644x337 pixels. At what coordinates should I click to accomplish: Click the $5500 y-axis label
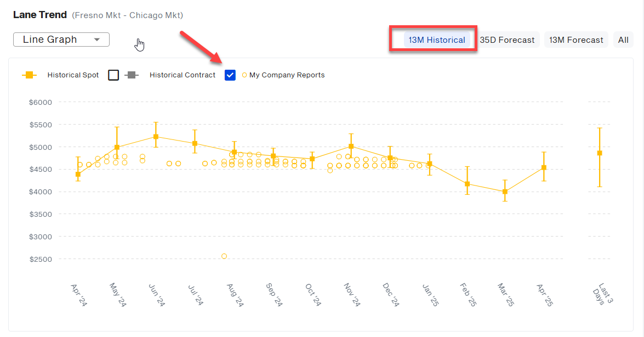point(40,125)
